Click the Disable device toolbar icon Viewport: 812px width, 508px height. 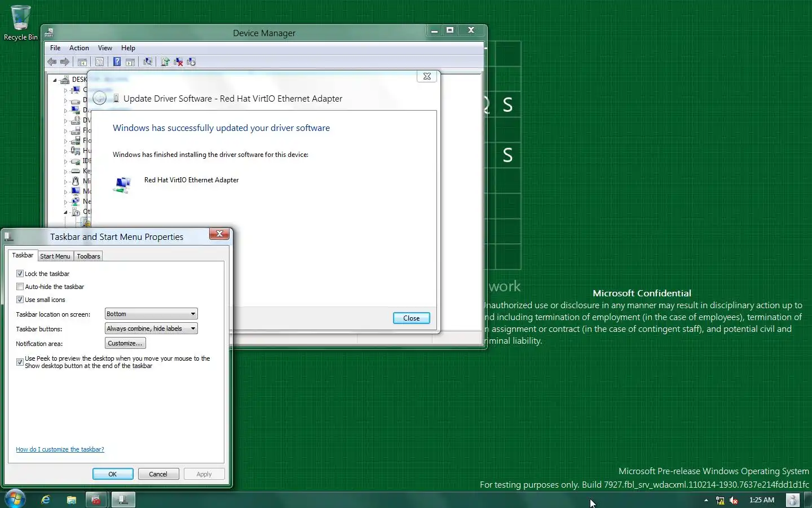point(191,62)
